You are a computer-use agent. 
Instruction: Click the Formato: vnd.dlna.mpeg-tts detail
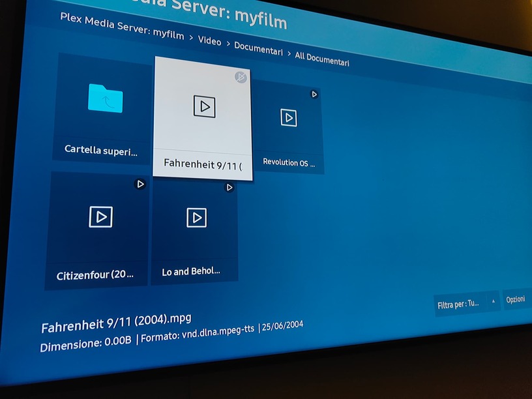[x=198, y=333]
